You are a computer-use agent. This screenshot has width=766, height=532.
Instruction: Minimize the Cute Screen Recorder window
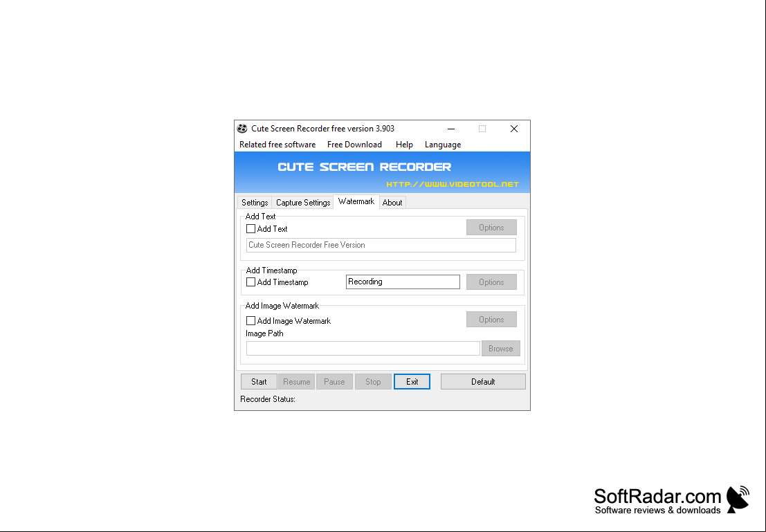point(451,129)
